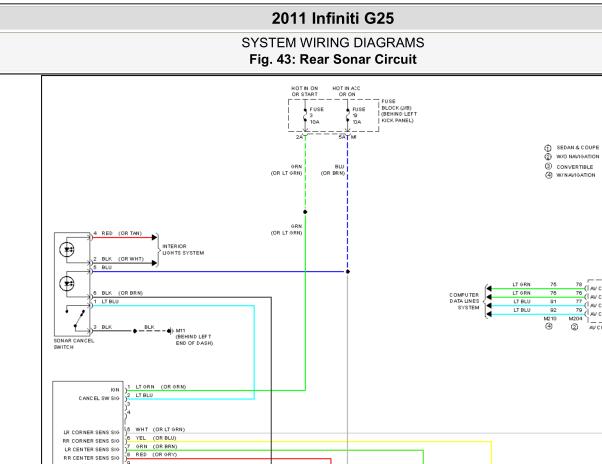The image size is (602, 464).
Task: Click the "M210" connector label
Action: tap(550, 319)
